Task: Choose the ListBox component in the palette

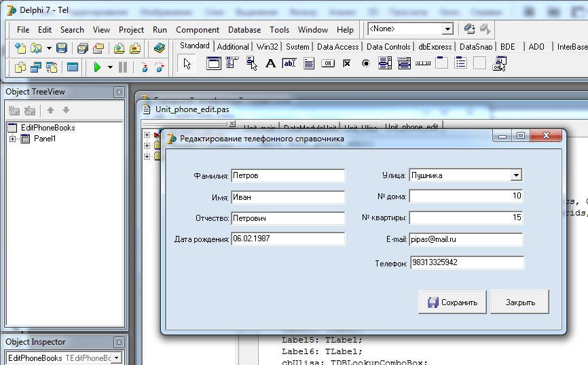Action: click(385, 63)
